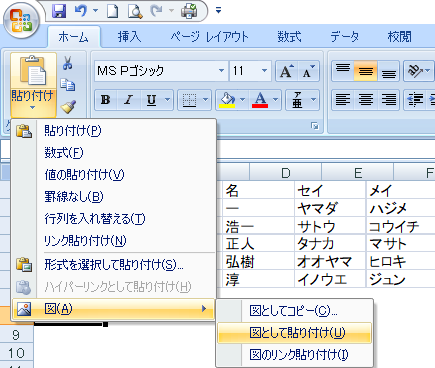
Task: Toggle italic formatting
Action: click(x=128, y=99)
